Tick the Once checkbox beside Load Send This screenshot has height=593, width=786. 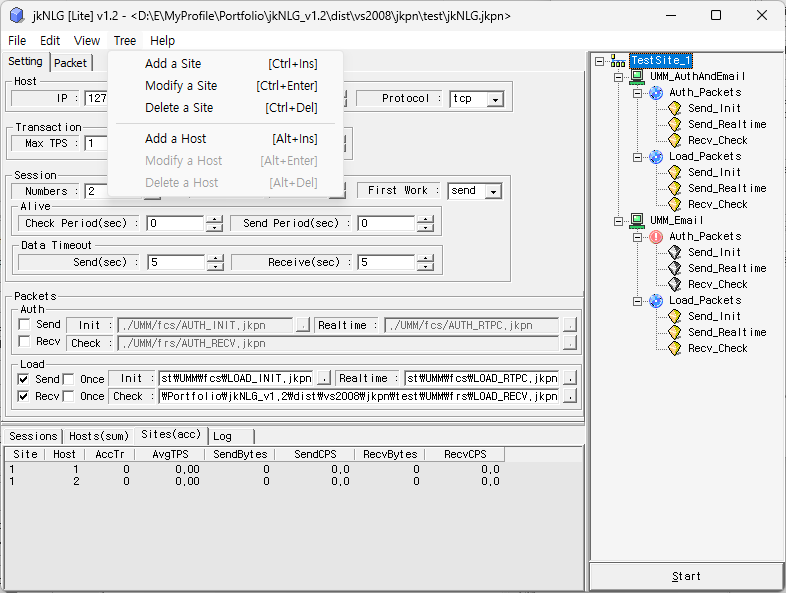coord(69,379)
